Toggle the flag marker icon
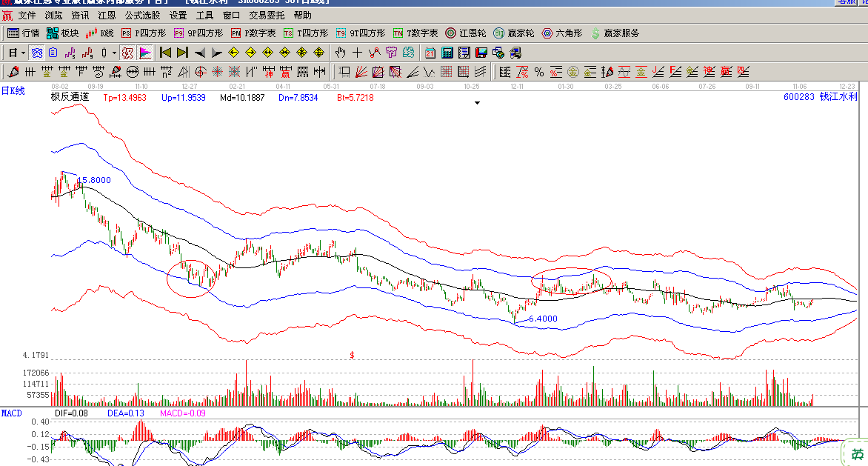Image resolution: width=868 pixels, height=466 pixels. click(x=144, y=53)
